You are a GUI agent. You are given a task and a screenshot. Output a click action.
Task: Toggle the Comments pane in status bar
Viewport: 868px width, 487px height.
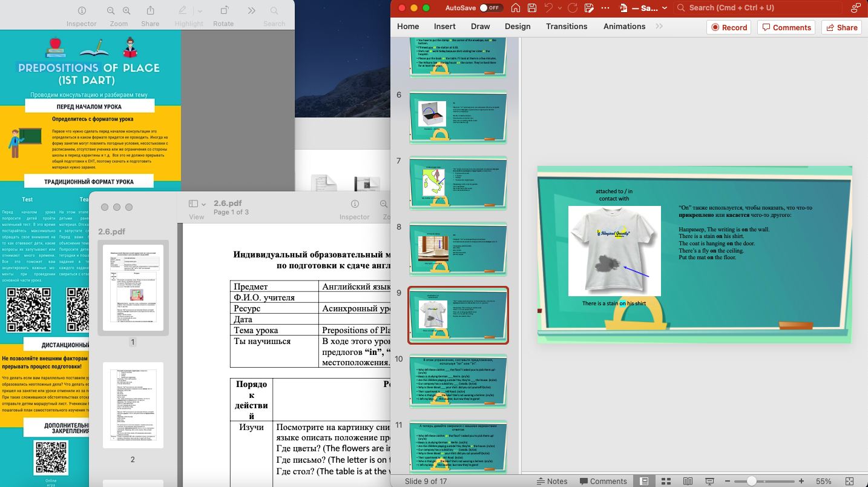603,481
